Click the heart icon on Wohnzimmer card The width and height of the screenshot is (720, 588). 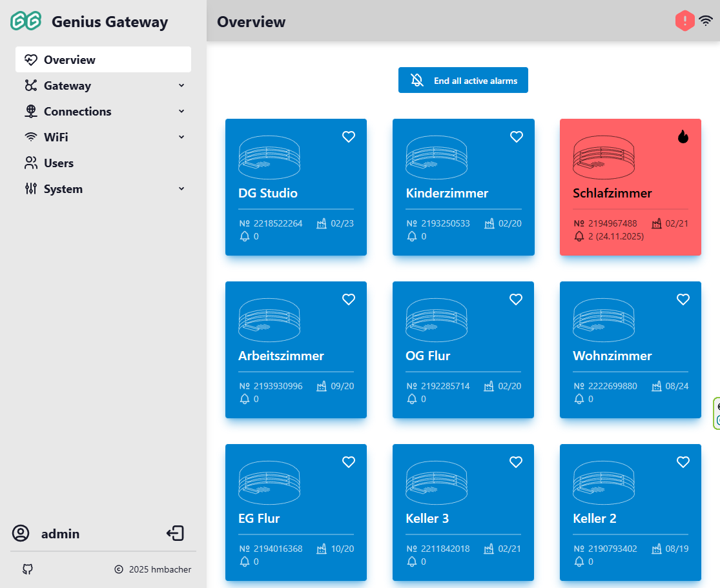pos(683,299)
